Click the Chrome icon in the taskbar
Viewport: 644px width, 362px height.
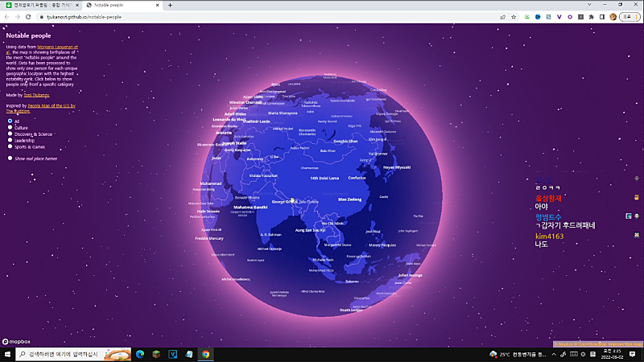pyautogui.click(x=205, y=354)
